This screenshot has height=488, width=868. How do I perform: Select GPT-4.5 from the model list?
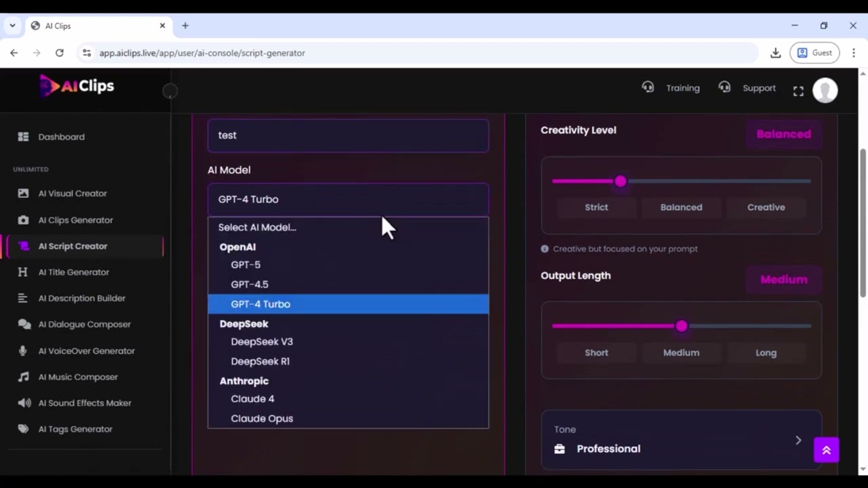coord(348,284)
